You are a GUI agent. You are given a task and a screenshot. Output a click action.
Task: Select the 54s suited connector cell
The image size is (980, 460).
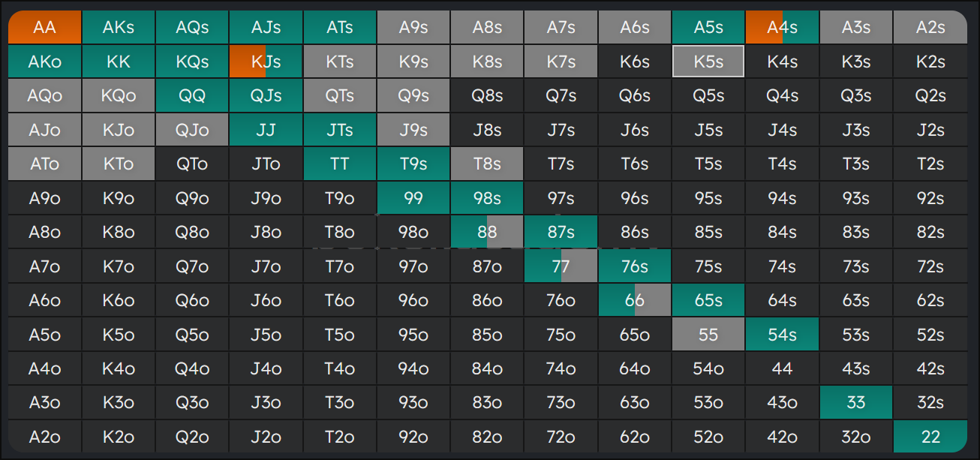click(x=782, y=335)
